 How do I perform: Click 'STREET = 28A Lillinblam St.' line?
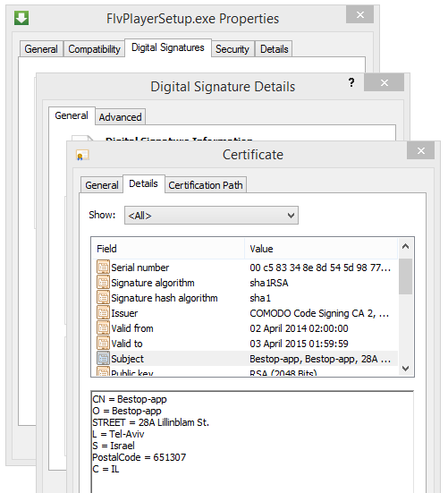150,422
